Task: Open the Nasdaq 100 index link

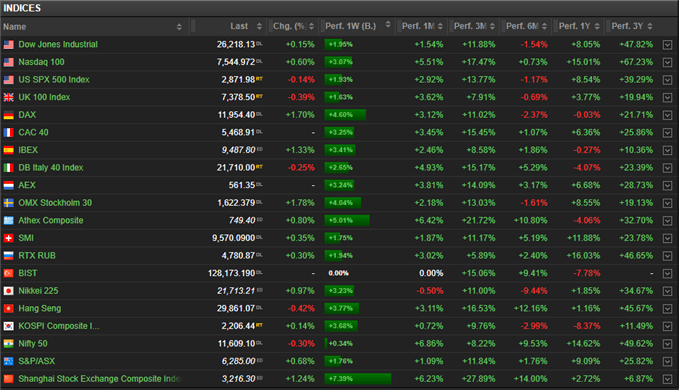Action: coord(42,62)
